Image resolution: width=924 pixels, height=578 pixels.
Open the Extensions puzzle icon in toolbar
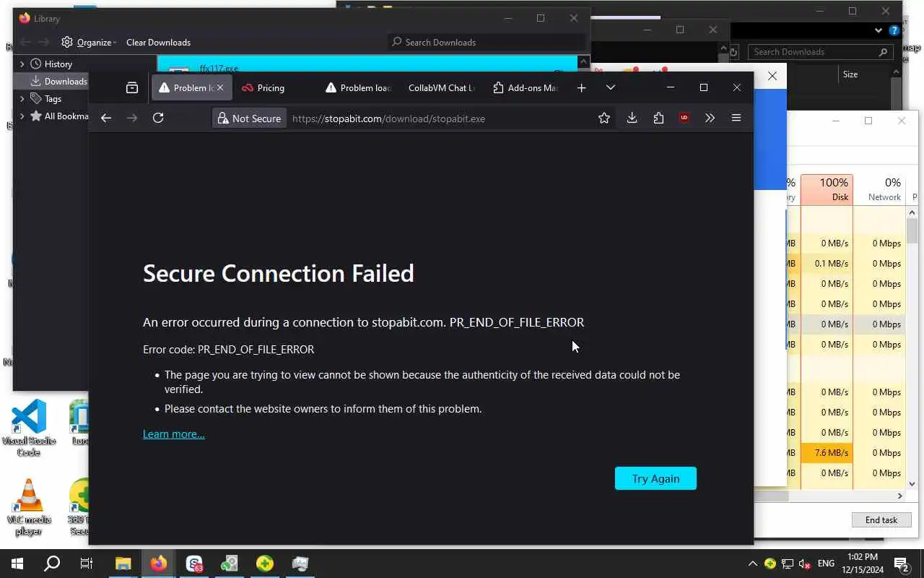(658, 118)
